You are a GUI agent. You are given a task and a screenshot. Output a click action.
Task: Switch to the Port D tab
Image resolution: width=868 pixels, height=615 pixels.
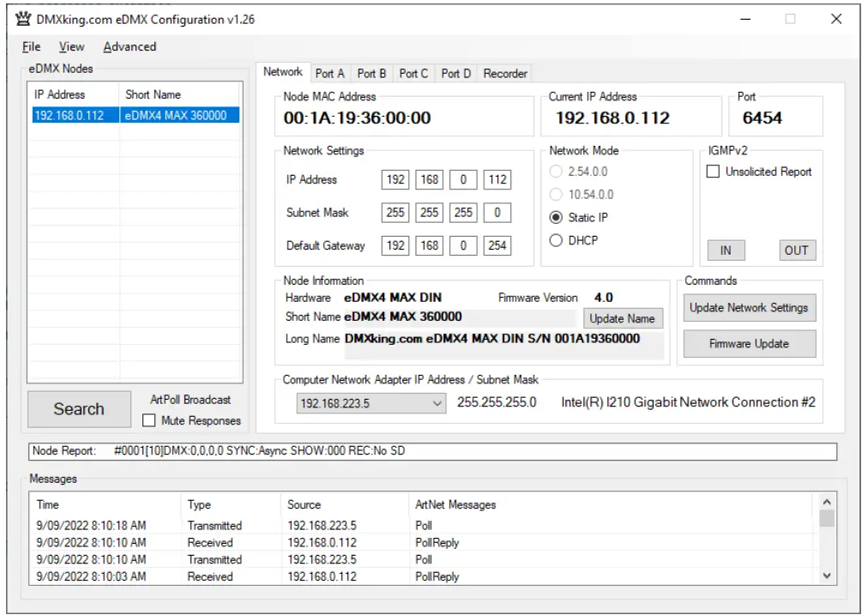coord(455,74)
